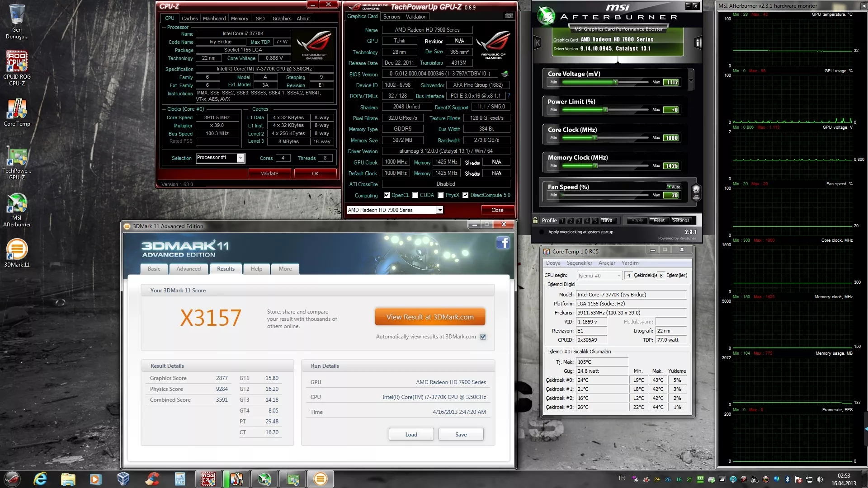Toggle fan speed Auto button in Afterburner
This screenshot has width=868, height=488.
[674, 187]
